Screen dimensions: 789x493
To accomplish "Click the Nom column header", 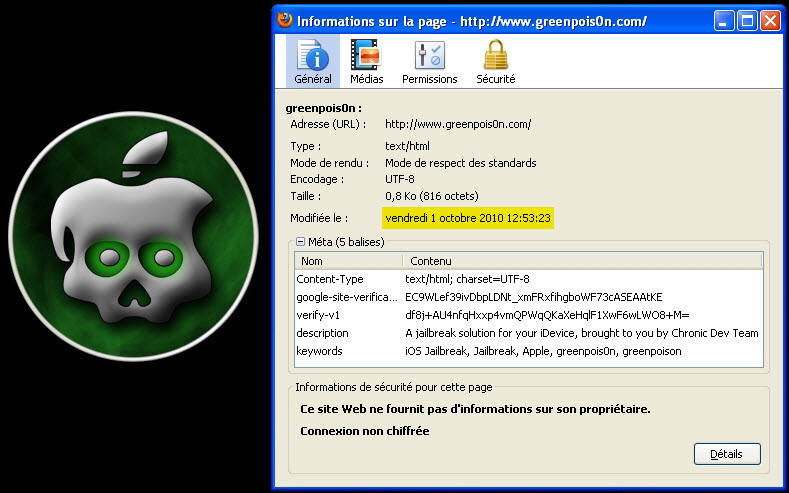I will (x=349, y=261).
